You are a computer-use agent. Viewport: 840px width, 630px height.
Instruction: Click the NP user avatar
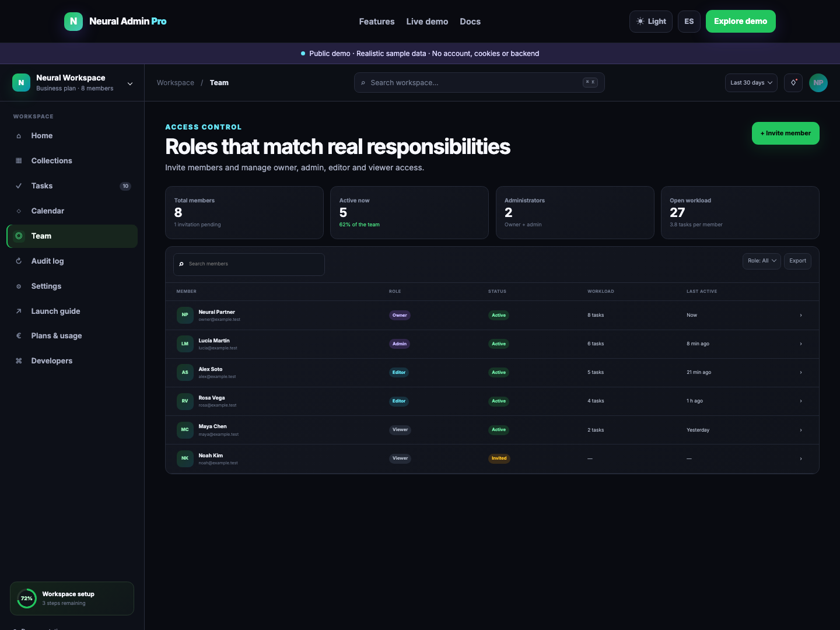pos(818,83)
